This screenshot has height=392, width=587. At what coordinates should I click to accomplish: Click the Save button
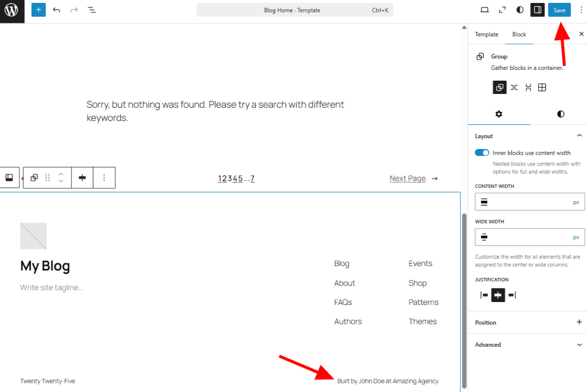(x=559, y=10)
